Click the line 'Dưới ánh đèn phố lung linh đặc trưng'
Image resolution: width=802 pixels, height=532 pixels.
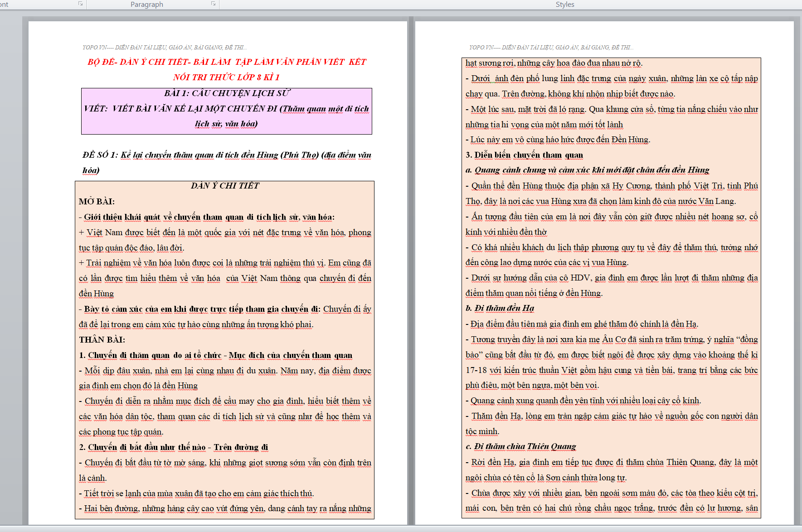(x=612, y=78)
